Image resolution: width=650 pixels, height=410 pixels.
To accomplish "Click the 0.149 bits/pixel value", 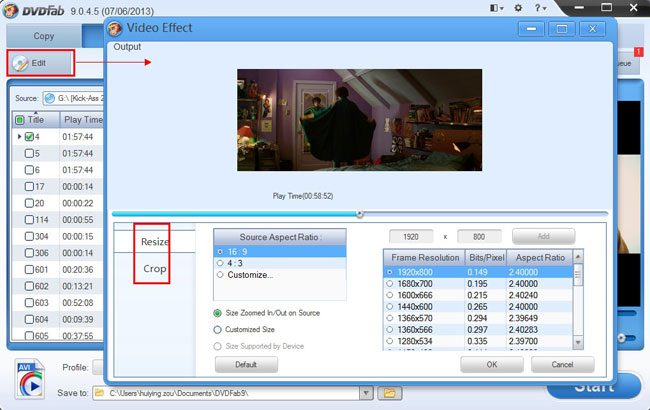I will [478, 272].
